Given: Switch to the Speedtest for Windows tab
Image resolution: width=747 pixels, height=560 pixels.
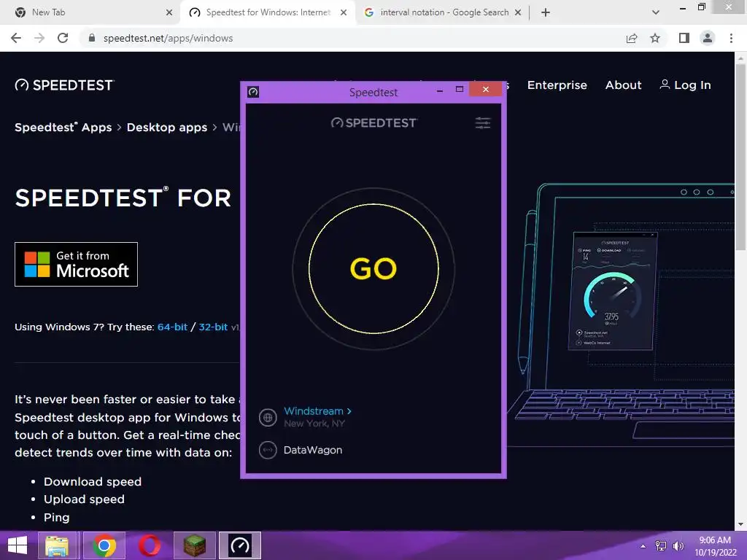Looking at the screenshot, I should (267, 12).
